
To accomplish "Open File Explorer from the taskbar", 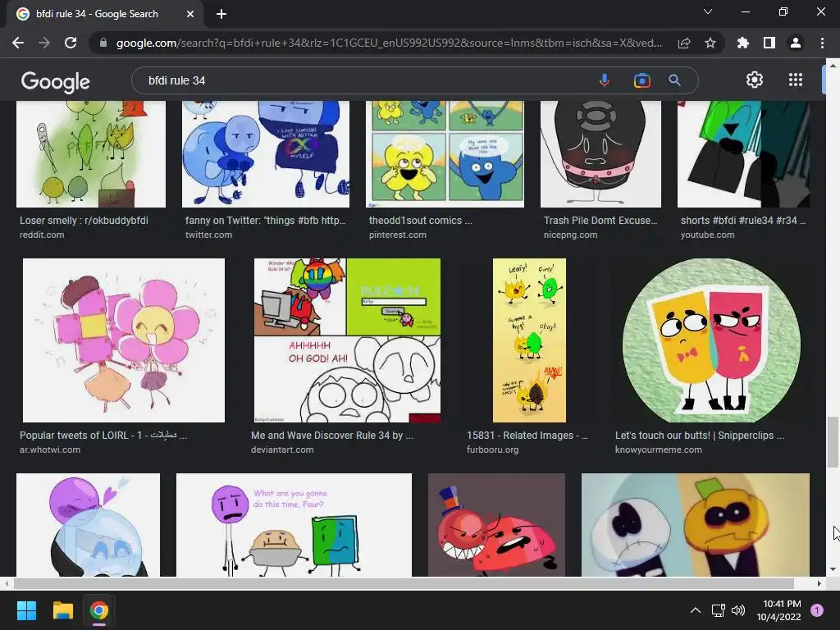I will click(62, 610).
